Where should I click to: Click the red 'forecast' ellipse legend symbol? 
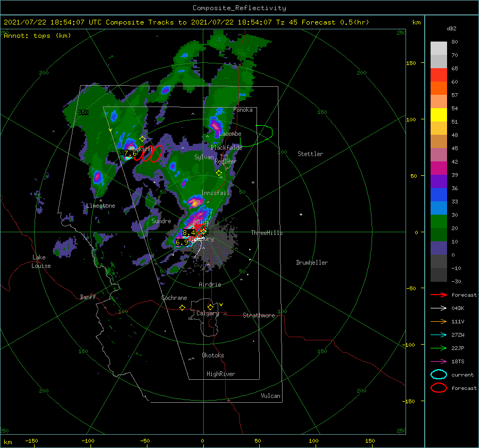click(x=439, y=388)
